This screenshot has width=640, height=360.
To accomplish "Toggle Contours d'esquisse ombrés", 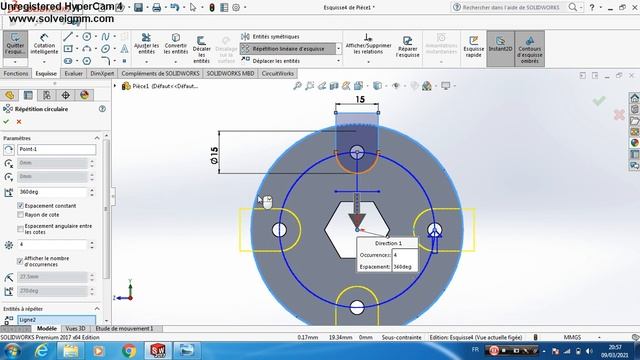I will tap(529, 49).
